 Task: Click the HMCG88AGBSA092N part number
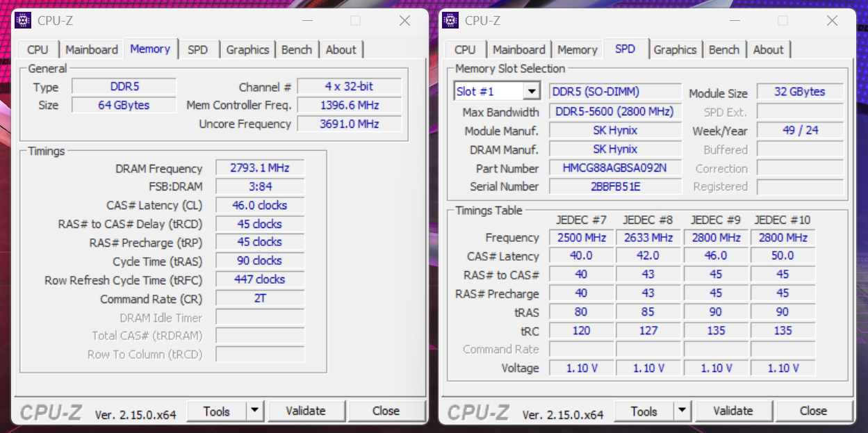(x=615, y=168)
